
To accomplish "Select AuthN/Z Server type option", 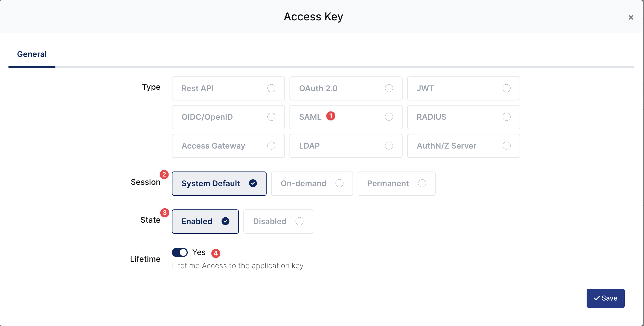I will [x=463, y=146].
